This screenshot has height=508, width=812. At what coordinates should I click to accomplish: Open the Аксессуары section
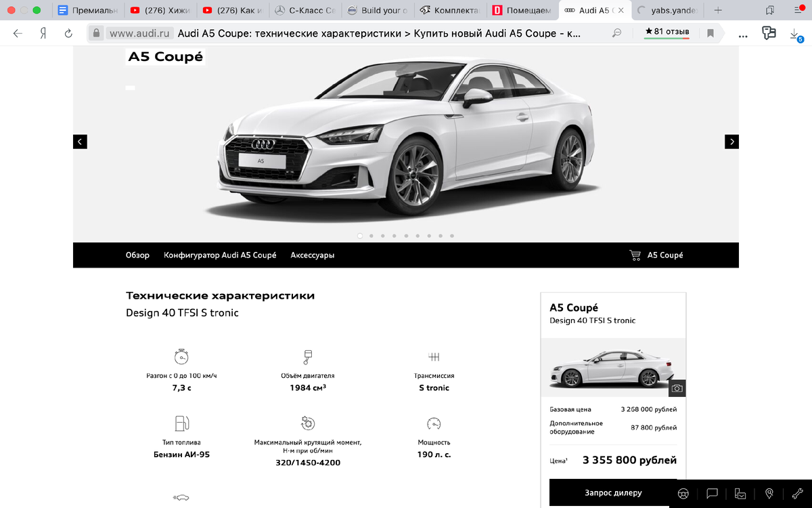click(x=312, y=255)
